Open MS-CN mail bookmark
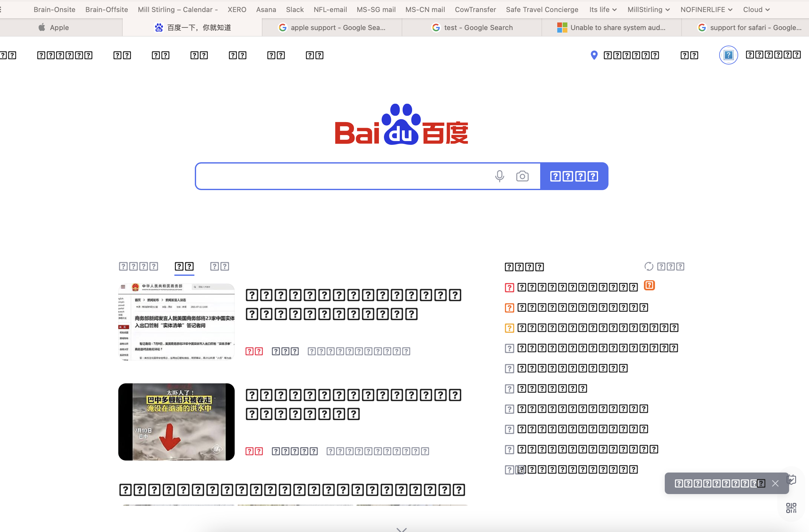 pos(425,9)
